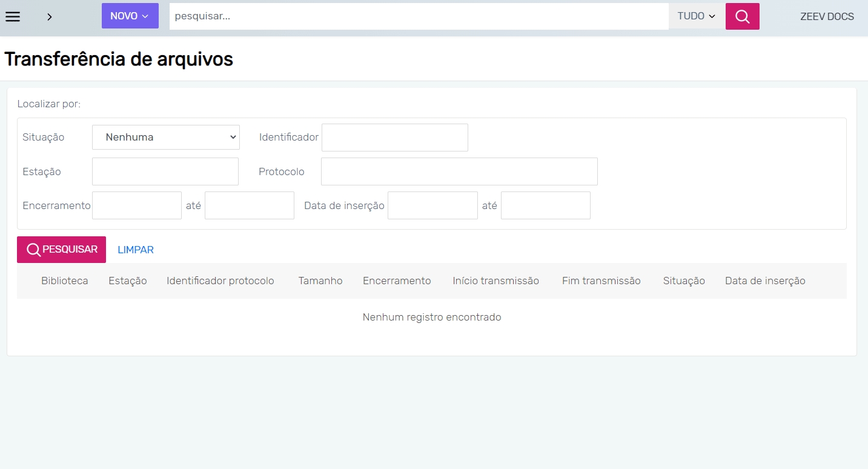Open the ZEEV DOCS menu
Viewport: 868px width, 469px height.
coord(827,16)
